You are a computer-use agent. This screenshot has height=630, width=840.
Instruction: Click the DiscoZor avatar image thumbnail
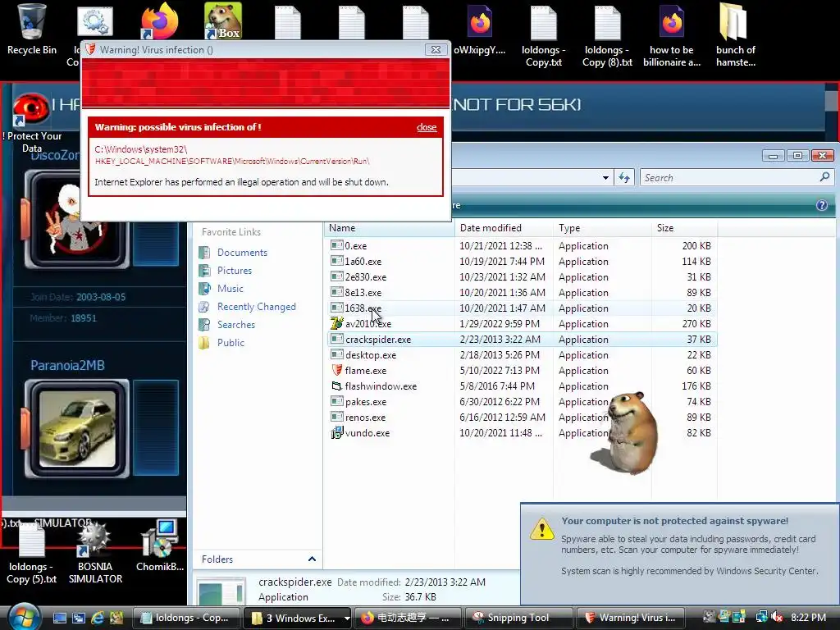77,220
